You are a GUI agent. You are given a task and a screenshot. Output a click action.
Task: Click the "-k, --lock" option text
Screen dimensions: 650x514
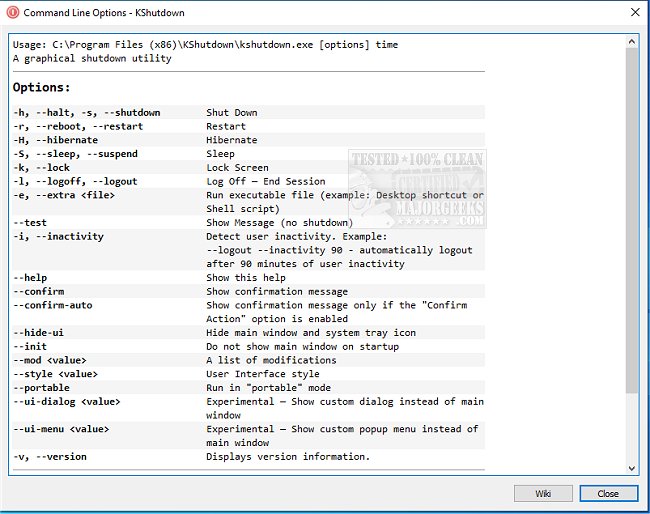[41, 167]
